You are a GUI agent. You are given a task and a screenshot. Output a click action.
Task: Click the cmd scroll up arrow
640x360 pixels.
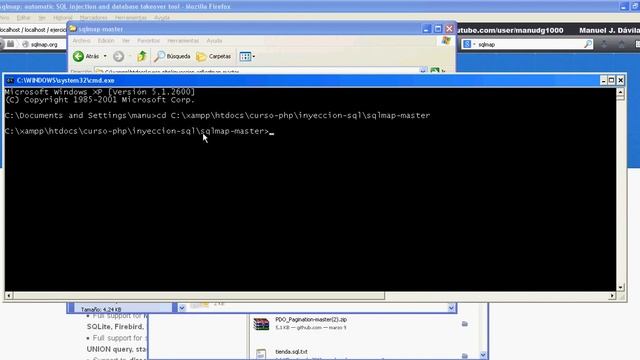[620, 92]
